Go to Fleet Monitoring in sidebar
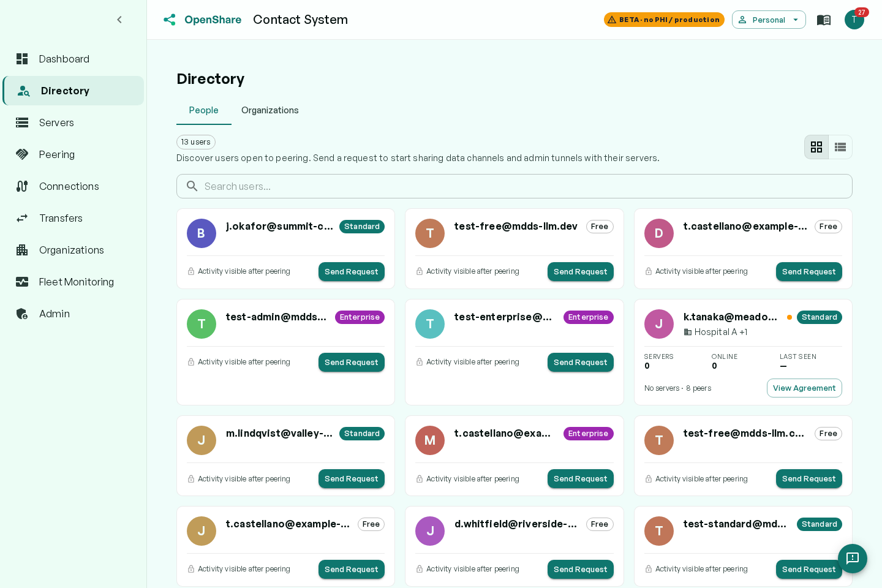The image size is (882, 588). coord(73,282)
